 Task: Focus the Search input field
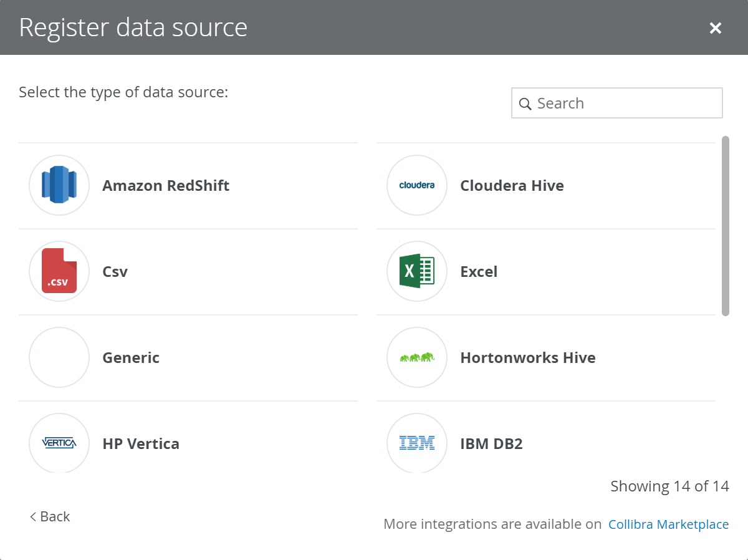[x=623, y=104]
